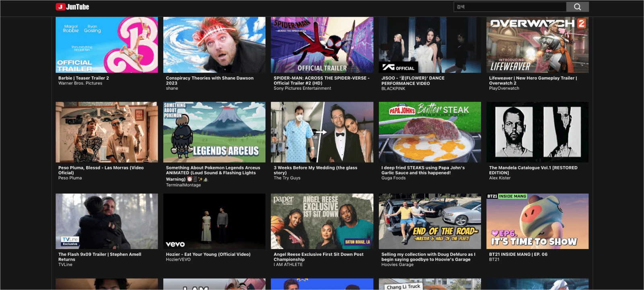644x290 pixels.
Task: Click title 'Angel Reese Exclusive First Sit Down'
Action: (x=319, y=257)
